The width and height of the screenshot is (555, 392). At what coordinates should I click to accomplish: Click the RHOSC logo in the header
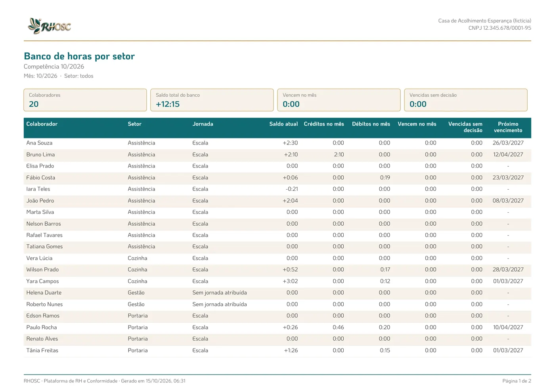(x=50, y=26)
